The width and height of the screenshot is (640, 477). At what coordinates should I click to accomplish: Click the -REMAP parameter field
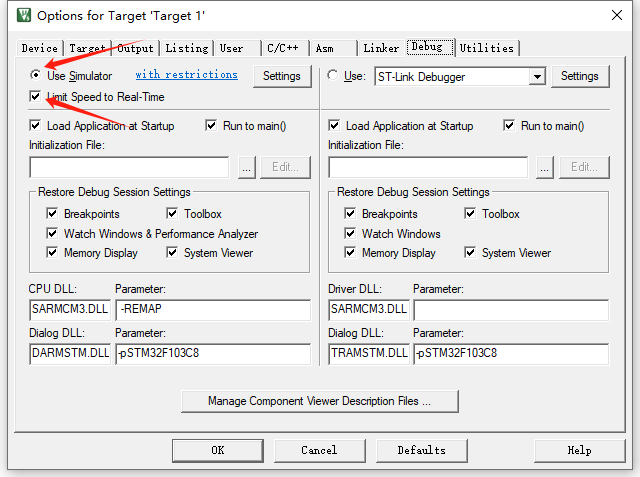click(213, 310)
